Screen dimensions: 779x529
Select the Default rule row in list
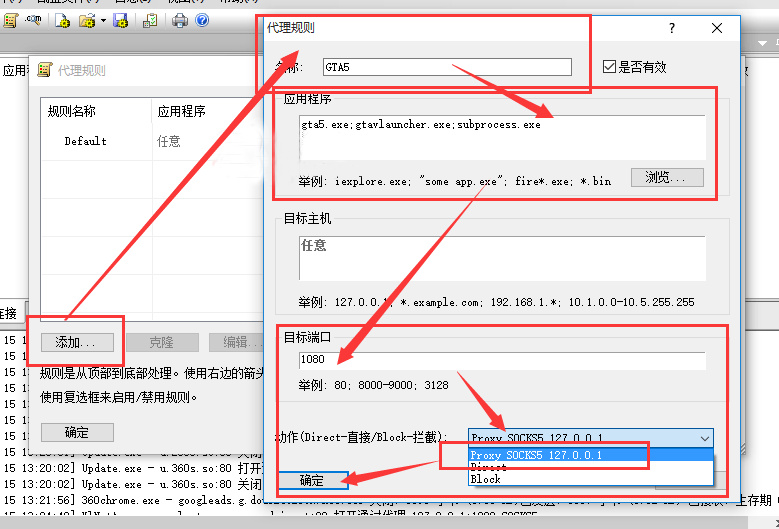coord(86,141)
